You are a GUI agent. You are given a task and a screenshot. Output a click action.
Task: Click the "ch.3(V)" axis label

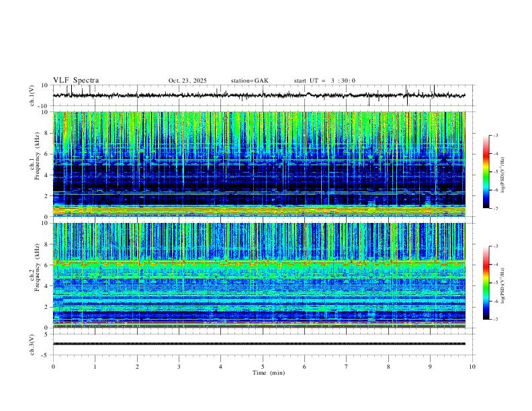tap(32, 345)
